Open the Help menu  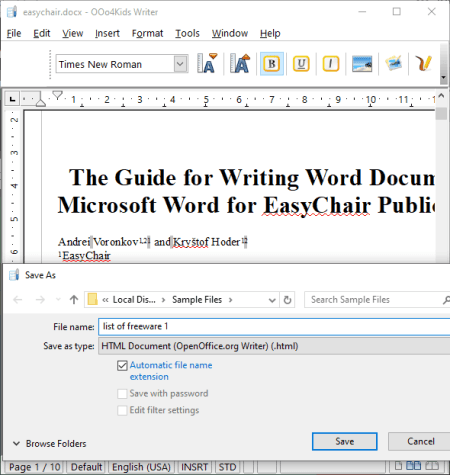[x=270, y=33]
